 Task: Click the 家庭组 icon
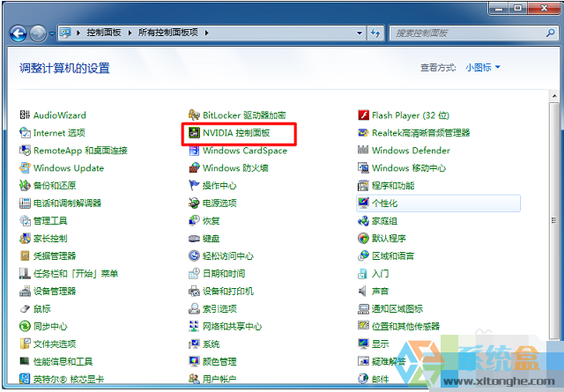[363, 221]
